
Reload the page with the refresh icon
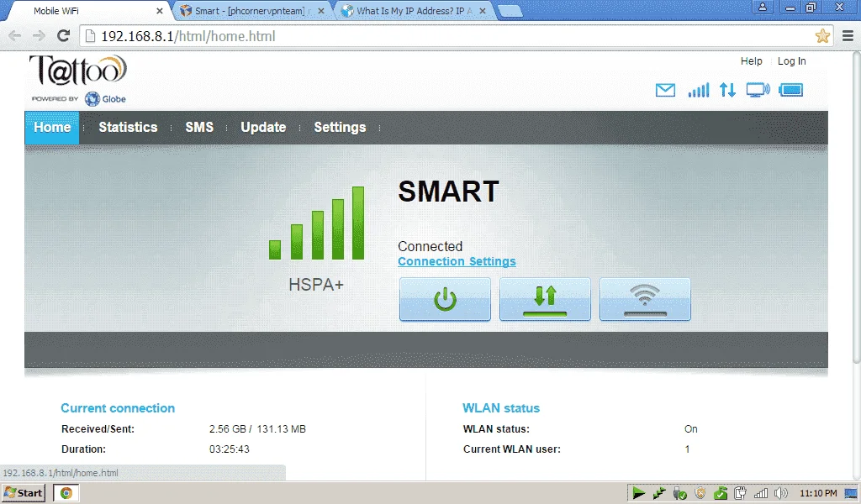(x=64, y=36)
